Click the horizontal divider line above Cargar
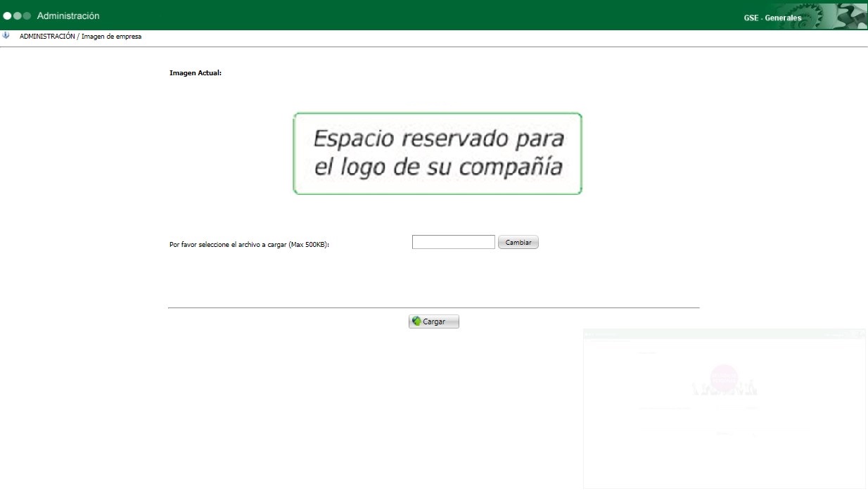The height and width of the screenshot is (491, 868). coord(433,307)
